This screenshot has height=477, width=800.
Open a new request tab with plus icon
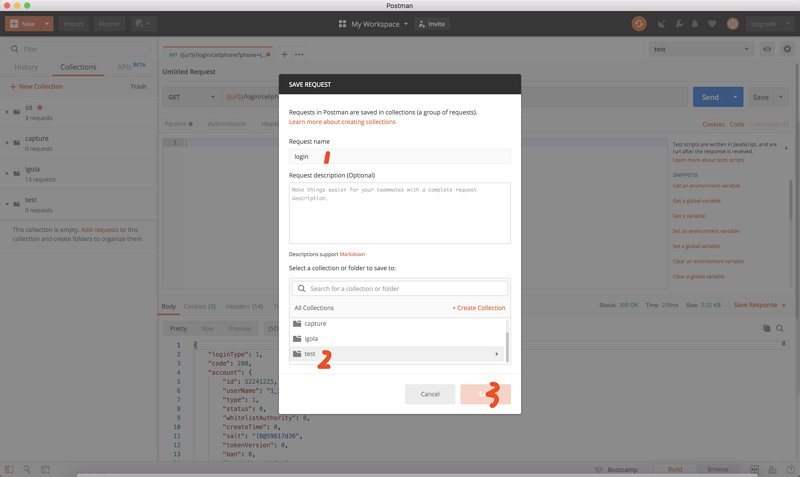click(x=284, y=55)
